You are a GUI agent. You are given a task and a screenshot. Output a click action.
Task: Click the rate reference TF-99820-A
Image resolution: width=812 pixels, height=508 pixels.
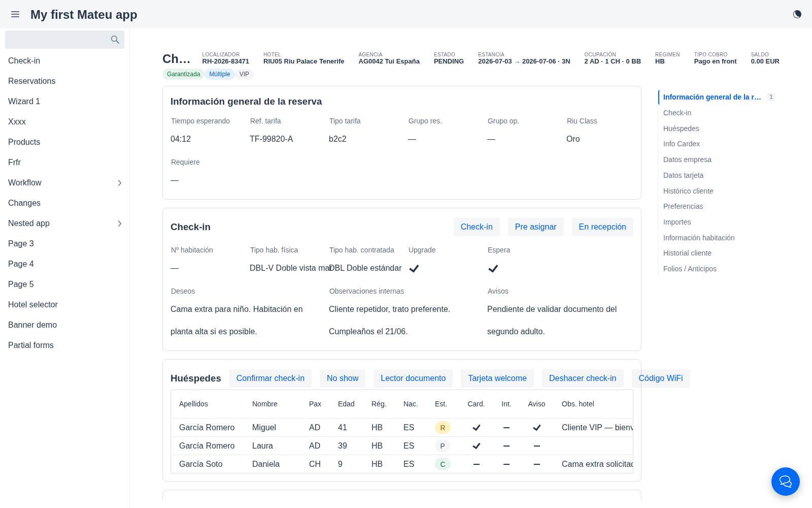click(272, 139)
